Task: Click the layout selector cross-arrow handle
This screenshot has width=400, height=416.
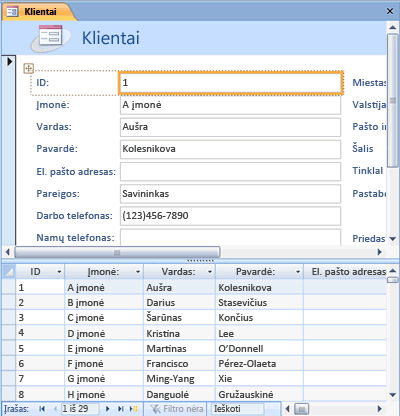Action: point(29,69)
